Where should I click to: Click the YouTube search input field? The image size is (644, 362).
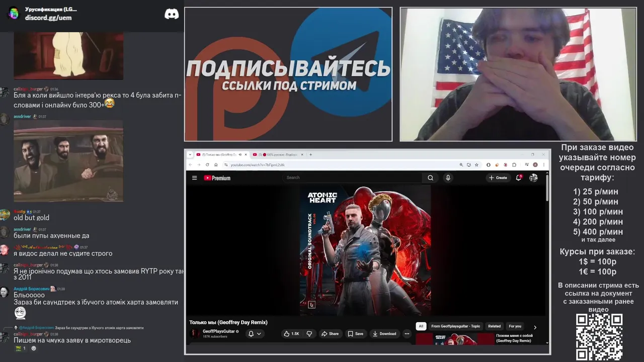coord(352,177)
